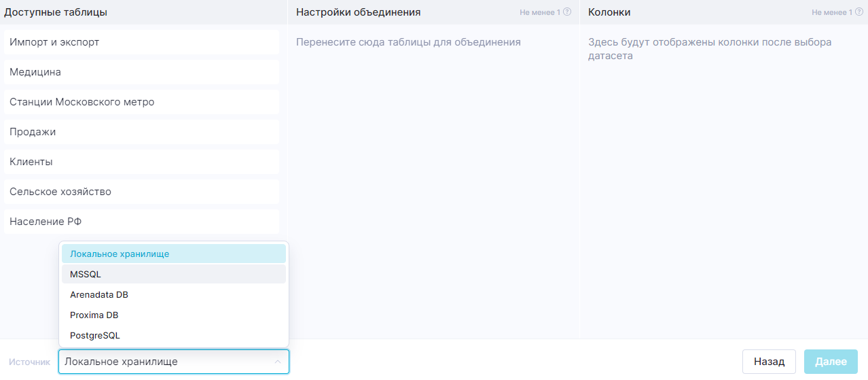868x380 pixels.
Task: Click the Клиенты table entry
Action: pos(141,162)
